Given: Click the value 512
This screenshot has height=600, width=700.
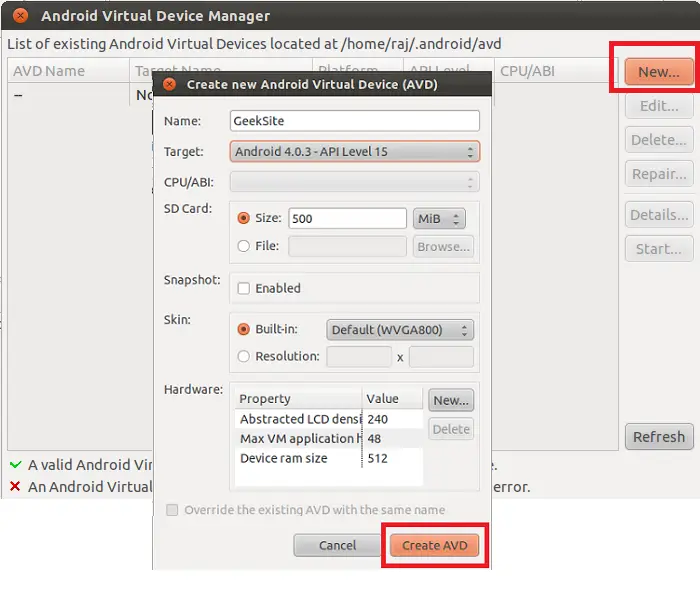Looking at the screenshot, I should 377,458.
